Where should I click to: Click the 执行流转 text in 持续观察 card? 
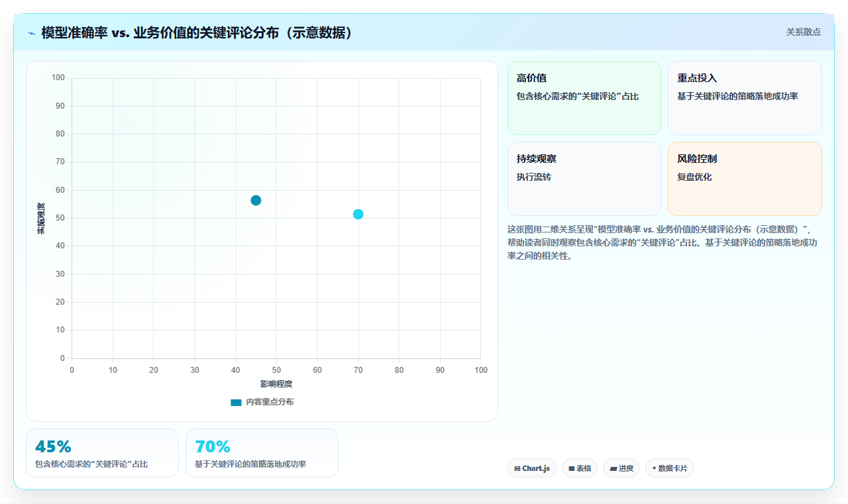pos(534,177)
